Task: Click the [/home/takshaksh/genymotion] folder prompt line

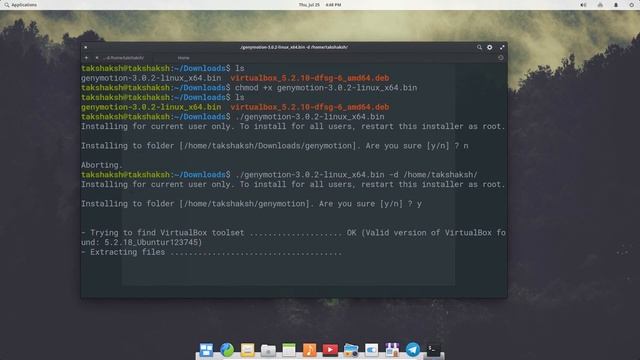Action: pos(251,204)
